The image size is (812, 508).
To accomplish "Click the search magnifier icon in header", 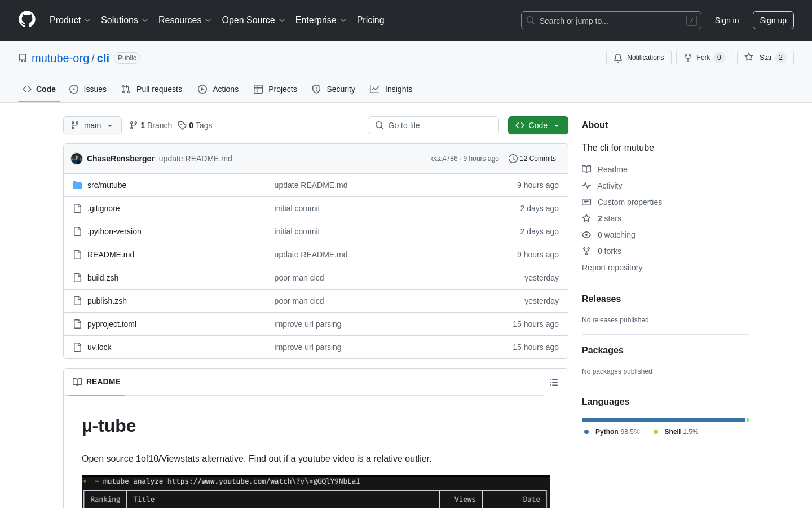I will pyautogui.click(x=531, y=20).
